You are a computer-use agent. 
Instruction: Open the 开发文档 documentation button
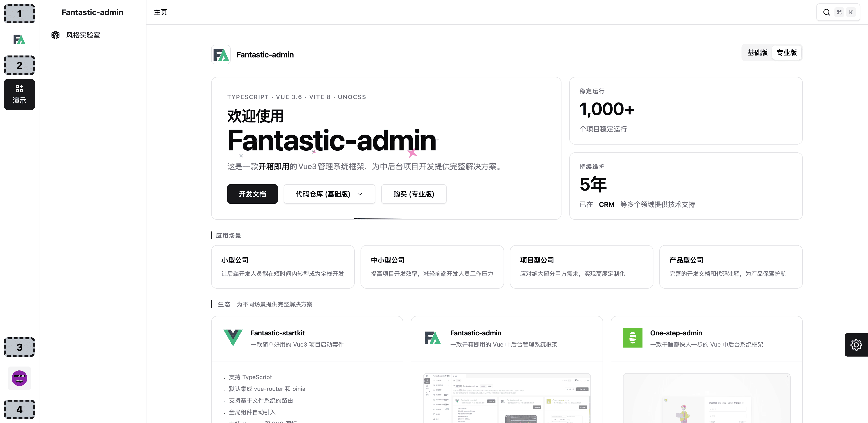pos(252,194)
